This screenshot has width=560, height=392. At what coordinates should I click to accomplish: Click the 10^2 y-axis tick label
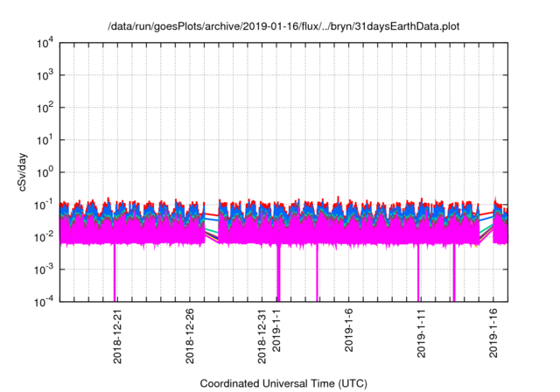tap(45, 108)
